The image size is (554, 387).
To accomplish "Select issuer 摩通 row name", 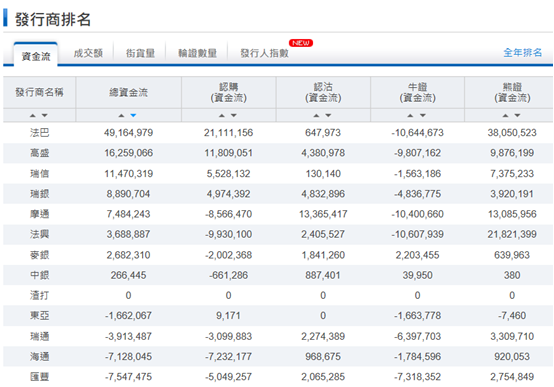I will coord(40,214).
